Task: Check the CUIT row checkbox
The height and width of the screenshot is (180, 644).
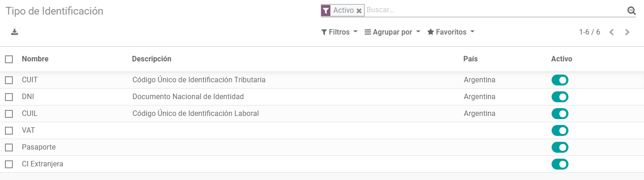Action: pyautogui.click(x=9, y=80)
